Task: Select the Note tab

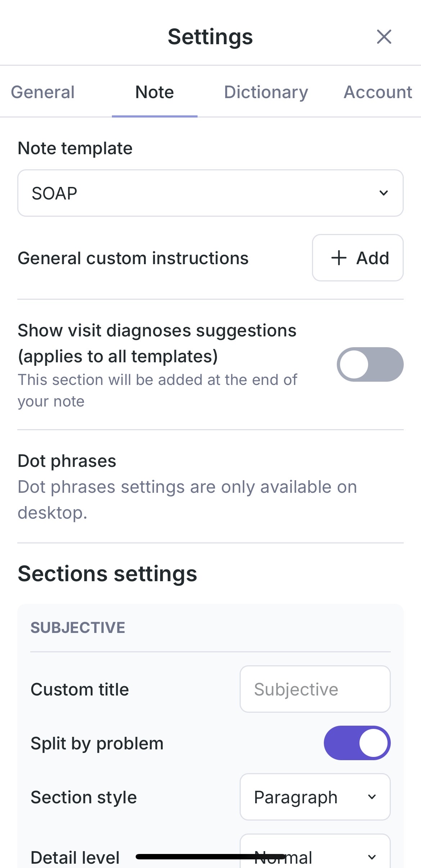Action: coord(155,92)
